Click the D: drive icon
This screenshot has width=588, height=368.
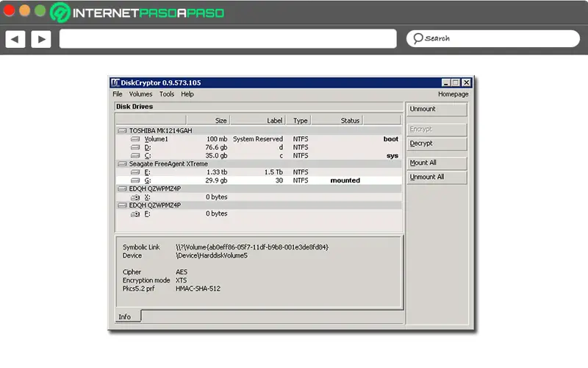point(135,147)
